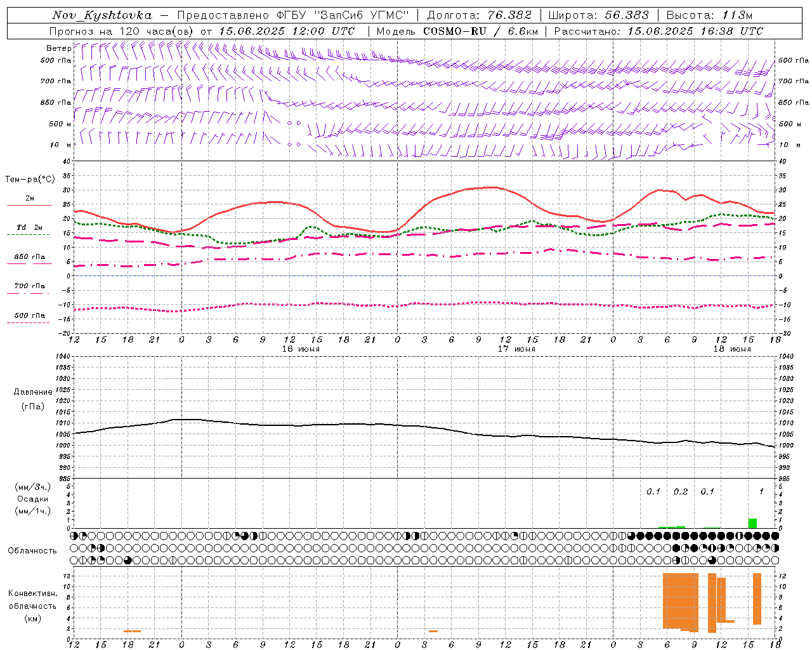
Task: Click the 'Широта: 56.383' header value
Action: point(598,15)
